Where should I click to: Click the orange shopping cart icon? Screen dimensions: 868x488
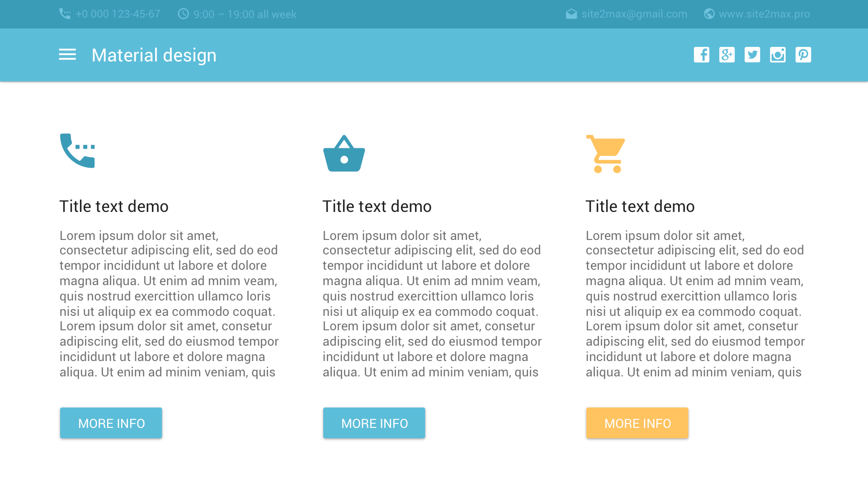[x=605, y=154]
